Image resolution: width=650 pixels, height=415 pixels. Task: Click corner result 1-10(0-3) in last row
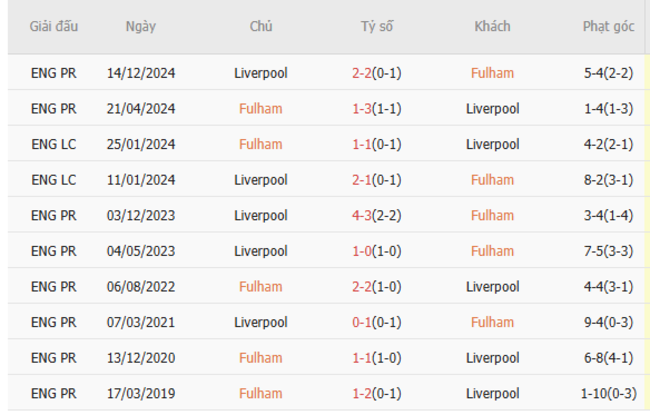(608, 394)
